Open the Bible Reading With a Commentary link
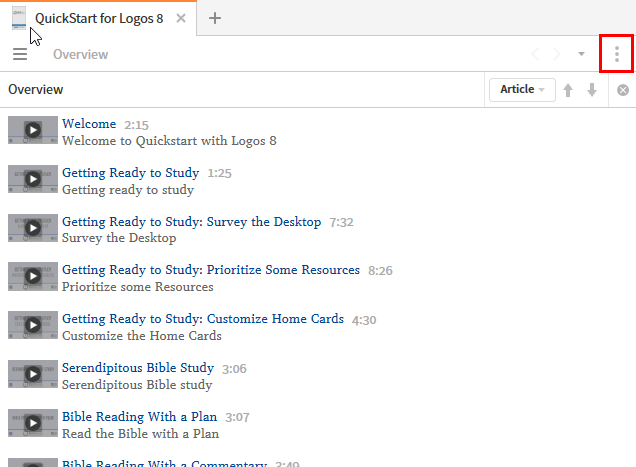 (164, 463)
